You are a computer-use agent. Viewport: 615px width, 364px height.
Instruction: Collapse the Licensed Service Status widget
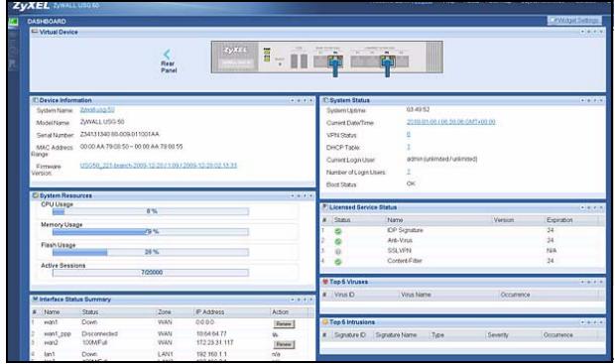[582, 207]
